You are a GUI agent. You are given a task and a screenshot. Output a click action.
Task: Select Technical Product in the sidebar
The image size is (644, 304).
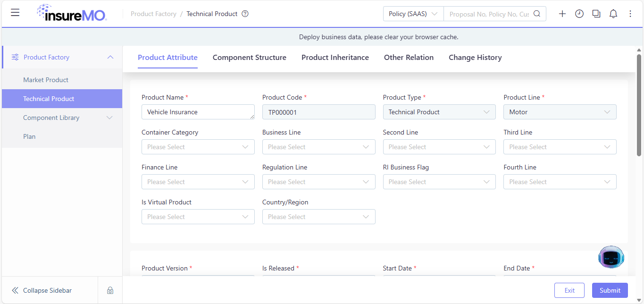[x=62, y=99]
